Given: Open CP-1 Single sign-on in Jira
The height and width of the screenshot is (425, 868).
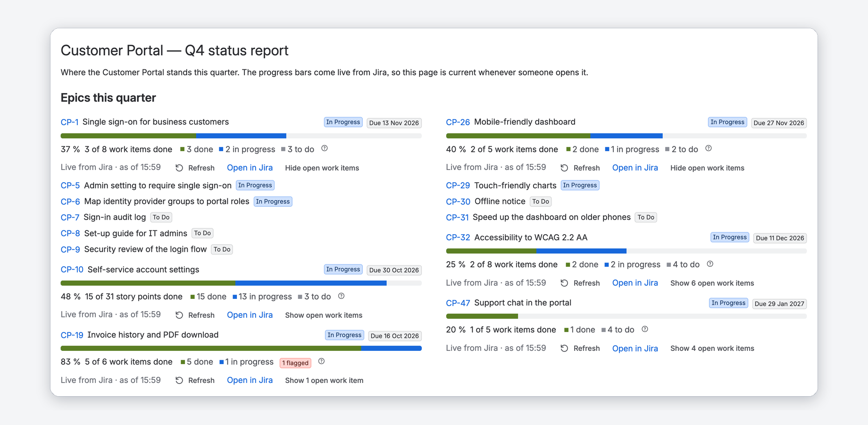Looking at the screenshot, I should tap(250, 168).
